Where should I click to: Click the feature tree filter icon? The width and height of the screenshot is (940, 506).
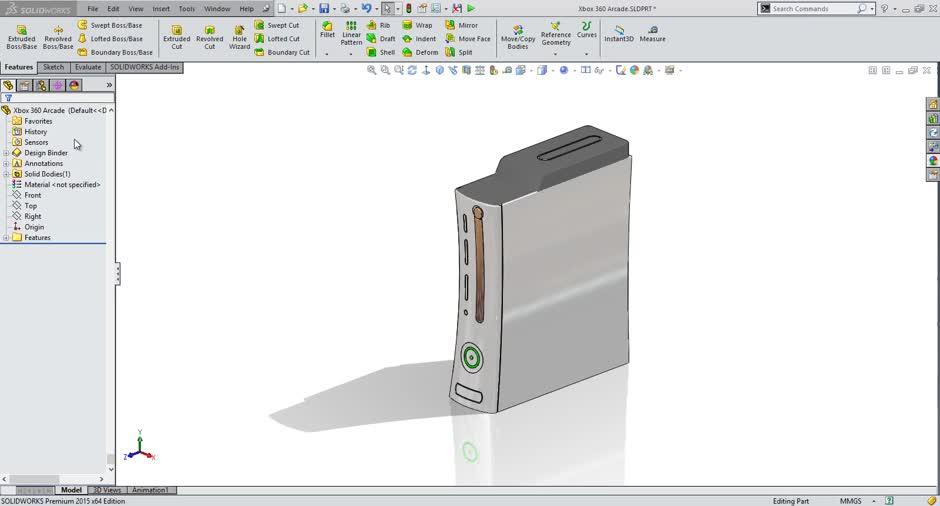8,97
